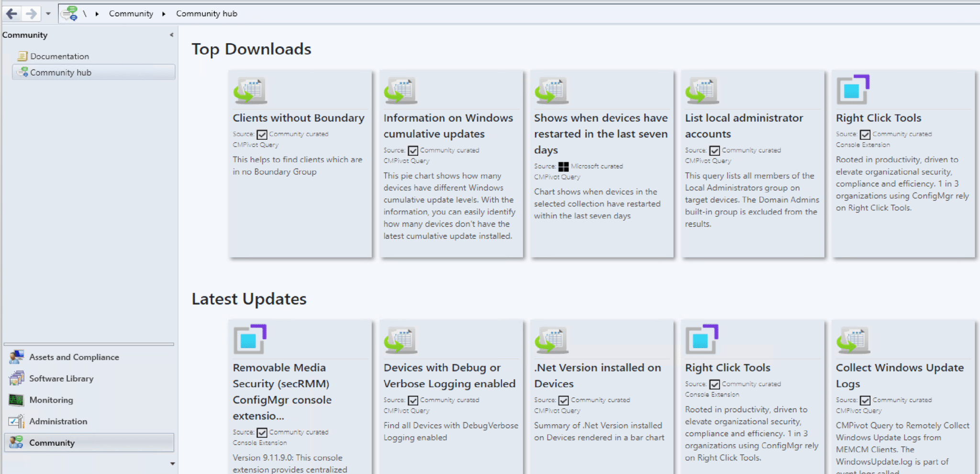The image size is (980, 474).
Task: Toggle the Community curated checkbox under Clients without Boundary
Action: pyautogui.click(x=262, y=135)
